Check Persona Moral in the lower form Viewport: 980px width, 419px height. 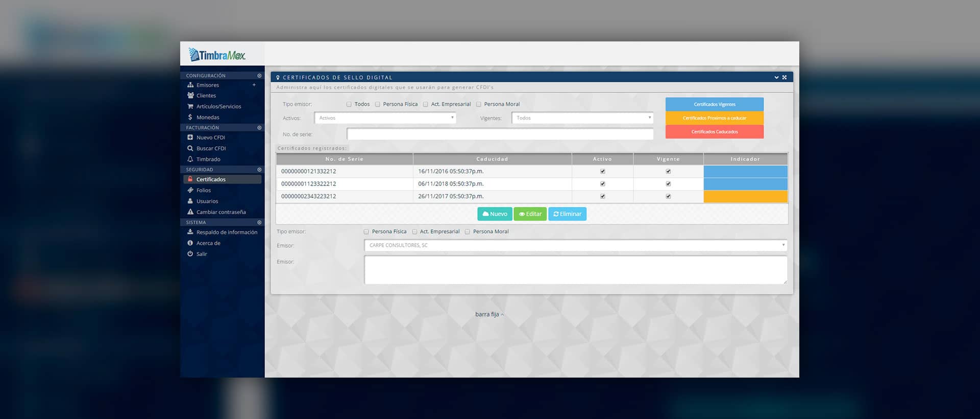468,231
